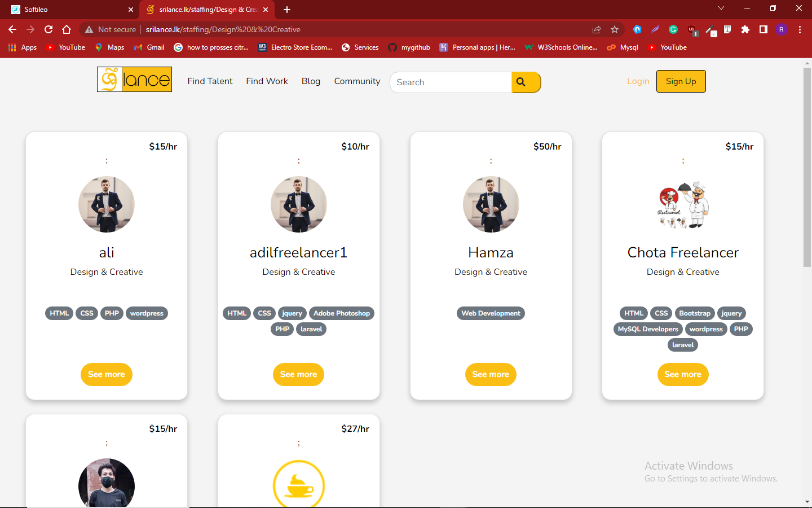812x508 pixels.
Task: Click the Sign Up button
Action: tap(681, 81)
